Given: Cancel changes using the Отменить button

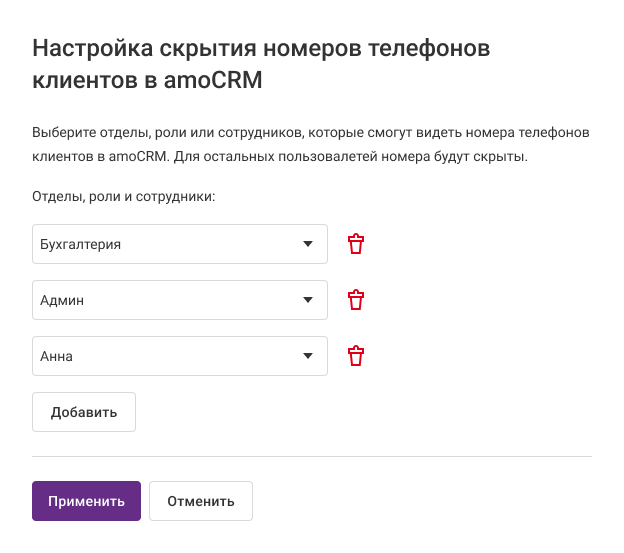Looking at the screenshot, I should pyautogui.click(x=200, y=501).
